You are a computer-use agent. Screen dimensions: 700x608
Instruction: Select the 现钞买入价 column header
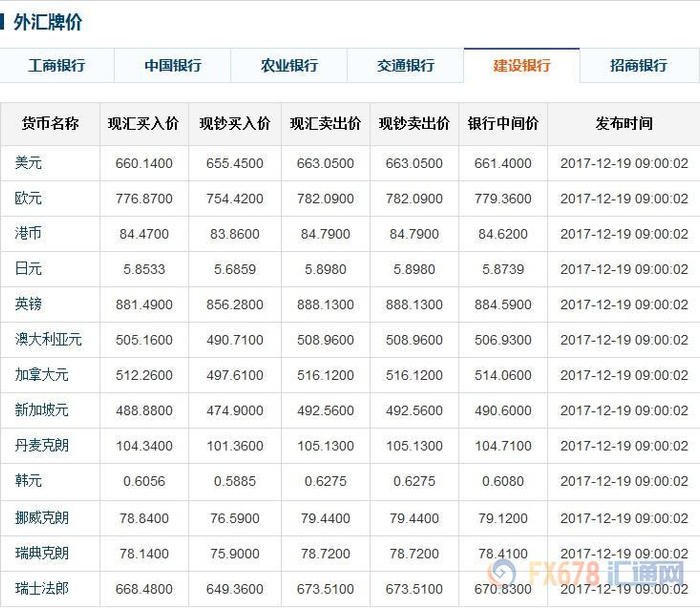coord(235,124)
